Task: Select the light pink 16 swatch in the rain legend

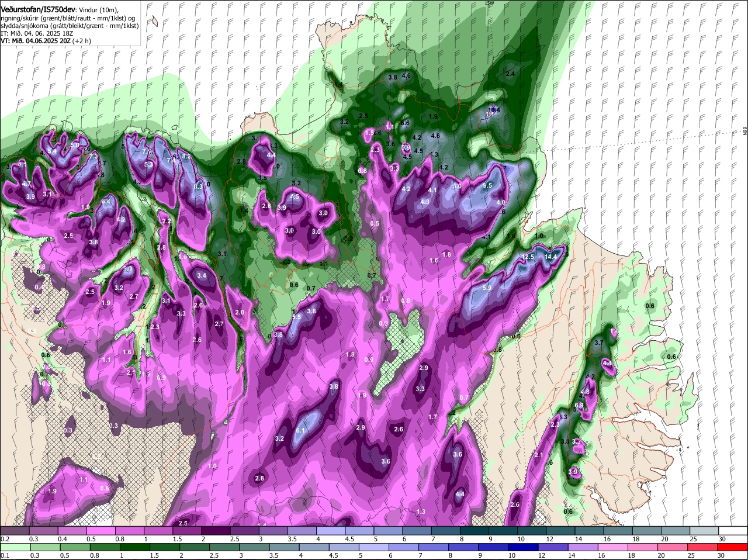Action: click(613, 547)
